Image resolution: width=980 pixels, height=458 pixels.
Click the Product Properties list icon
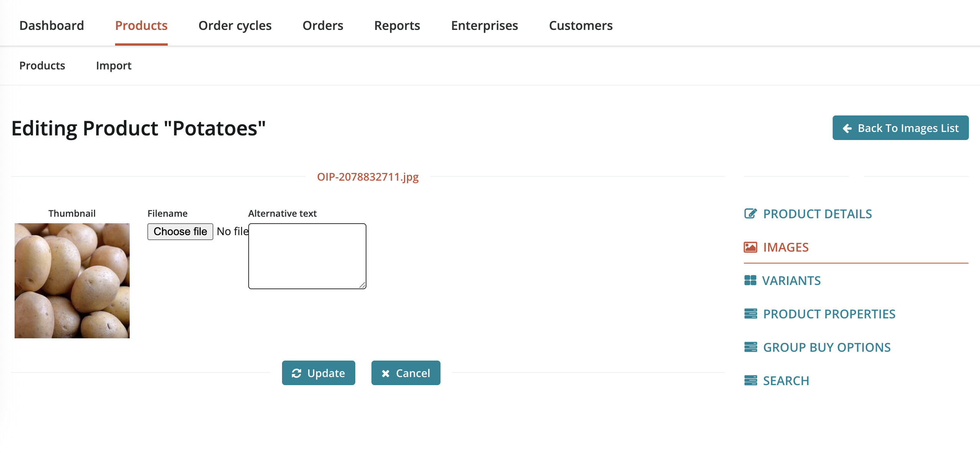pos(750,314)
